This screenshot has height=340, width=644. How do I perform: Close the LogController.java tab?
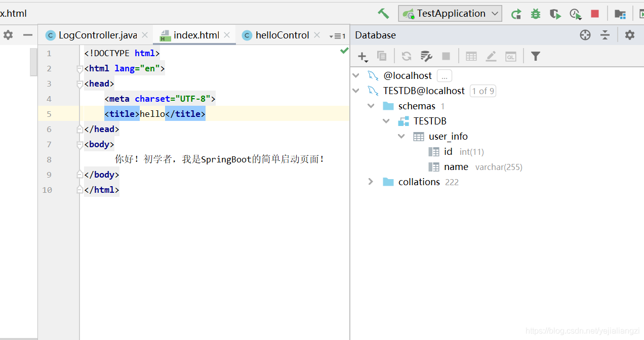145,35
